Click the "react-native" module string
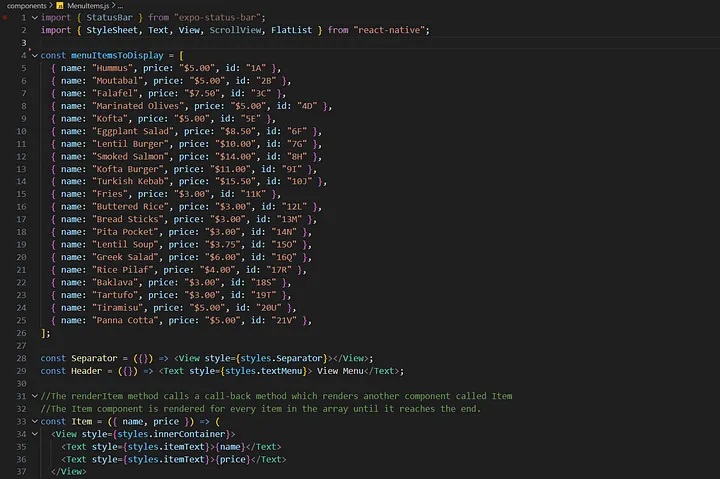 pyautogui.click(x=390, y=30)
